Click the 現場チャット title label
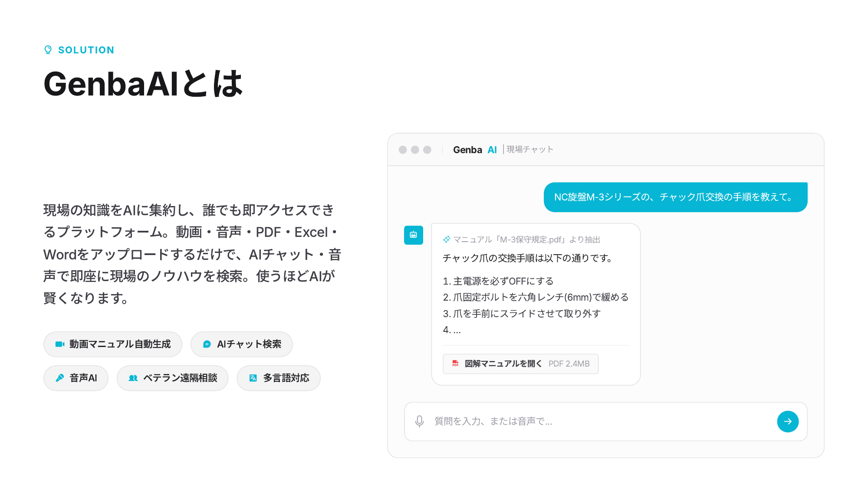 (x=530, y=149)
